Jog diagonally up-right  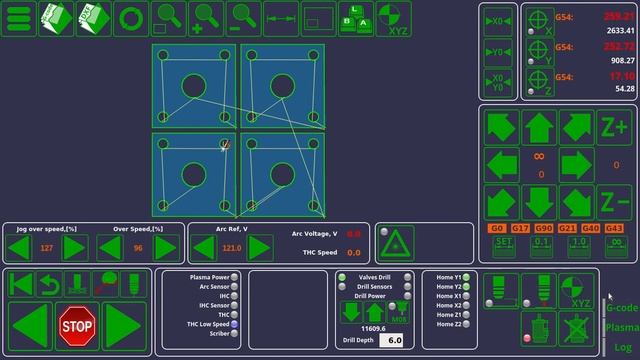point(577,127)
